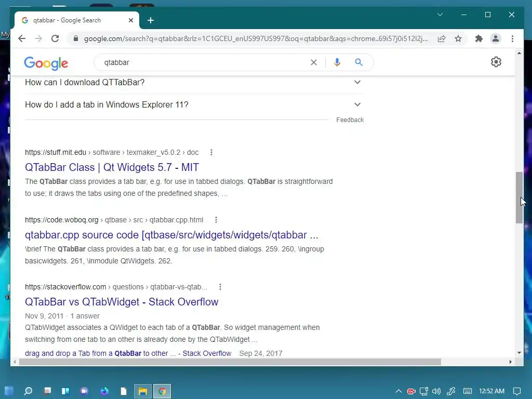Open the pen menu tray icon
Viewport: 532px width, 399px height.
coord(451,392)
